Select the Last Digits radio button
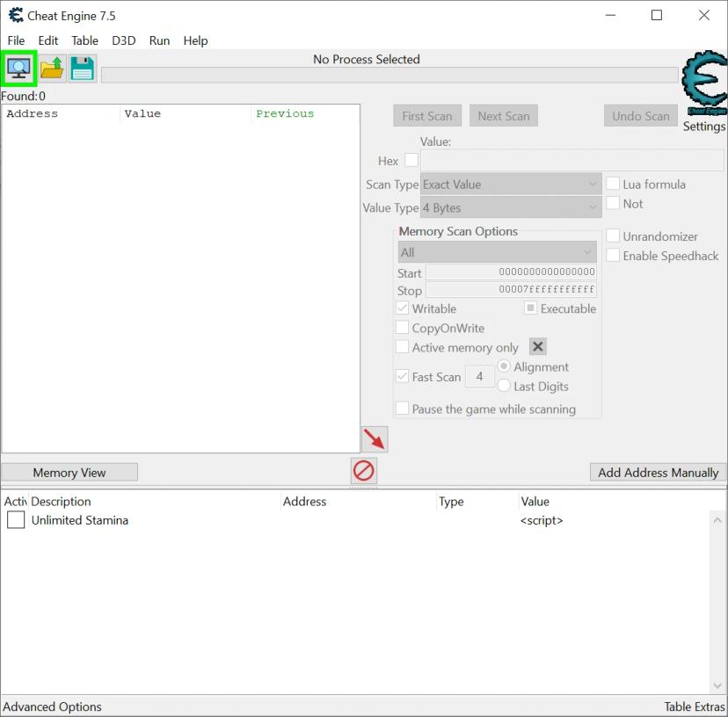This screenshot has height=717, width=728. [504, 386]
